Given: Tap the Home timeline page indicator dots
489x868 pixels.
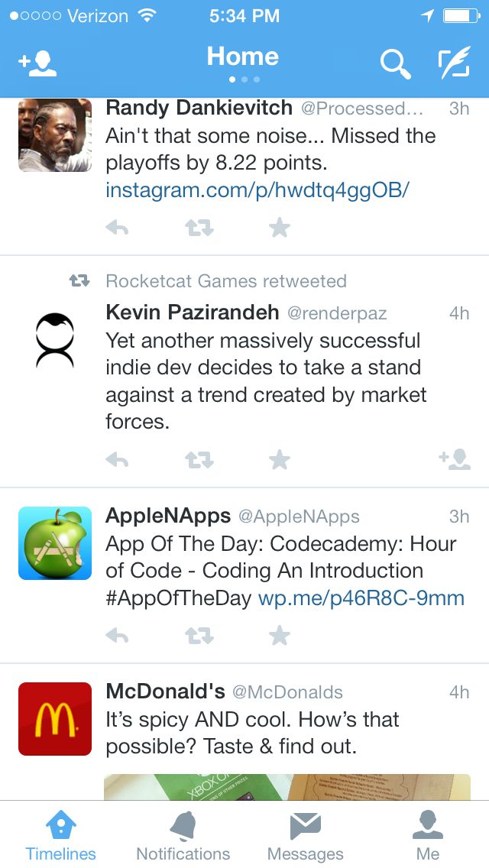Looking at the screenshot, I should click(x=244, y=79).
